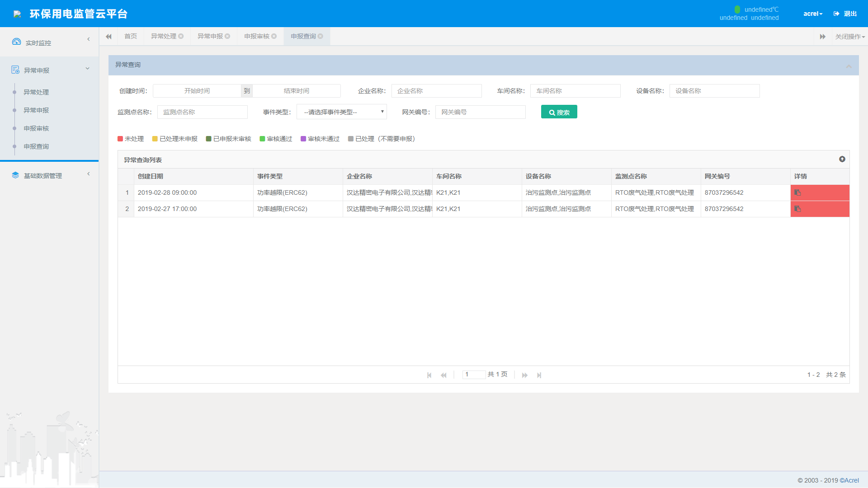The height and width of the screenshot is (488, 868).
Task: Click the page number input box
Action: click(474, 375)
